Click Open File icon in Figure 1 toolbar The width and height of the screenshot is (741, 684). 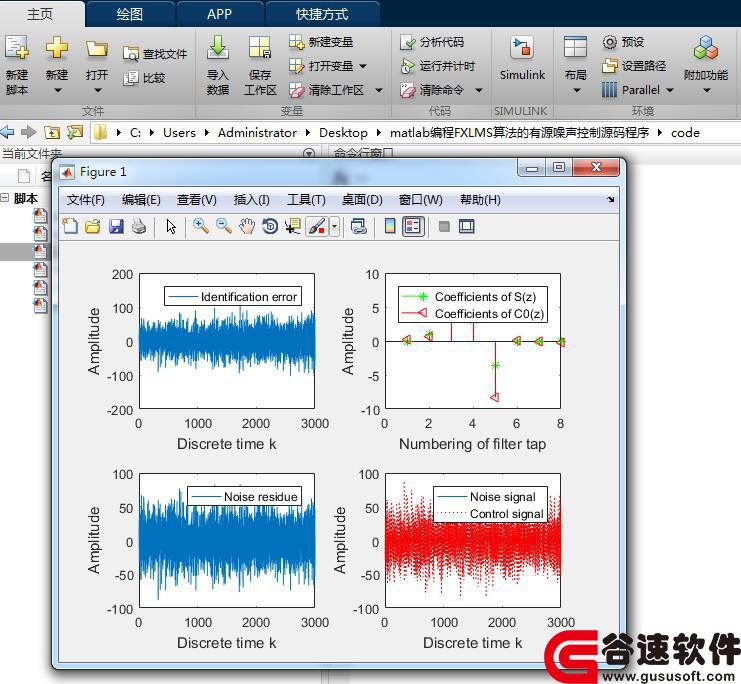(x=93, y=226)
